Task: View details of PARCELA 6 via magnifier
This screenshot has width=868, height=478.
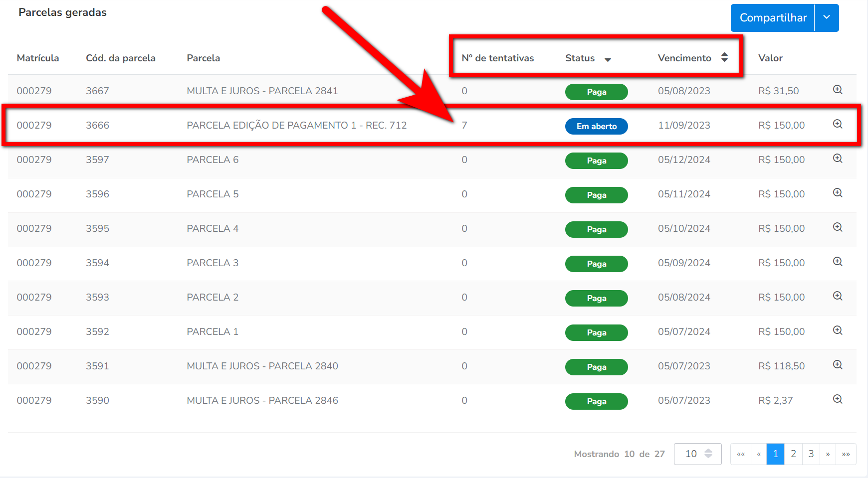Action: [x=838, y=159]
